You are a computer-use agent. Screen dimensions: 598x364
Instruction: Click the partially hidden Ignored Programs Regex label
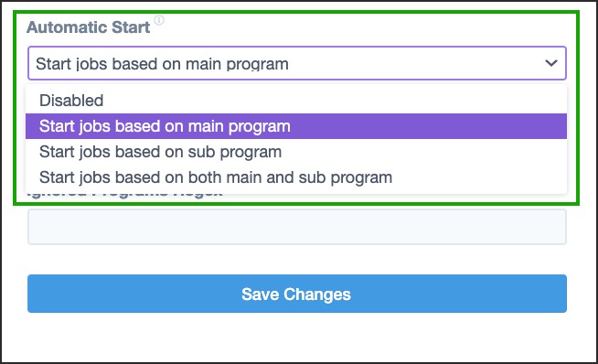point(125,194)
